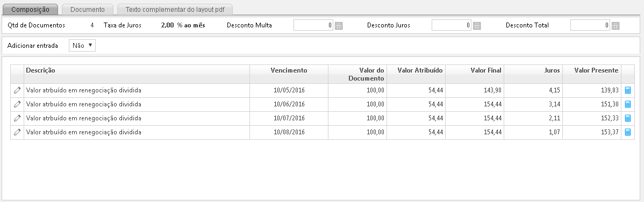
Task: Click the Desconto Multa input field
Action: 313,25
